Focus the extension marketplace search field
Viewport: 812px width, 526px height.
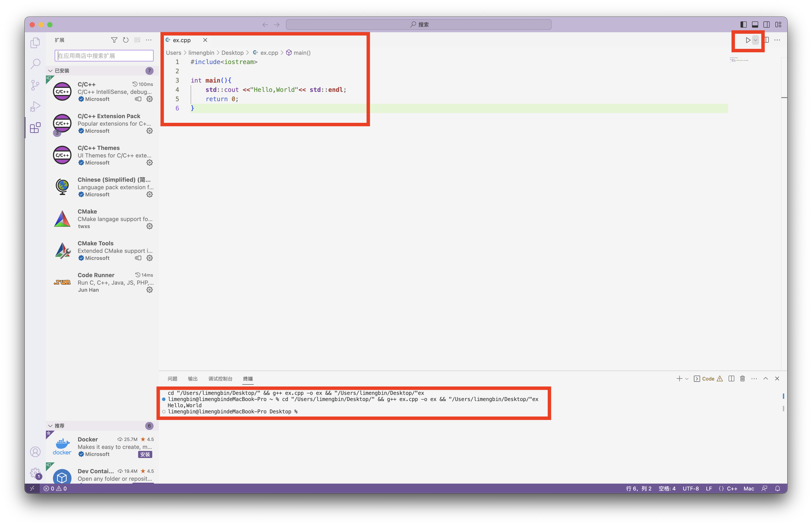point(104,56)
